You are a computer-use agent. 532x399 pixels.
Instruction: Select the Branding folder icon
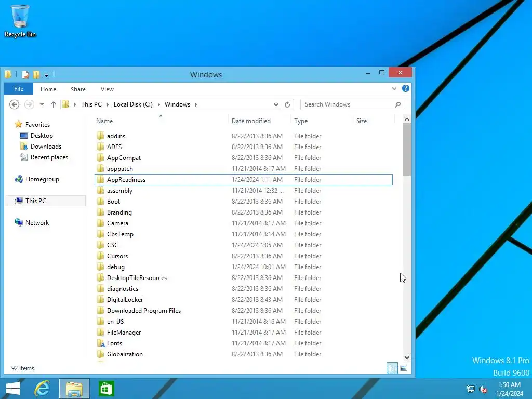coord(100,212)
